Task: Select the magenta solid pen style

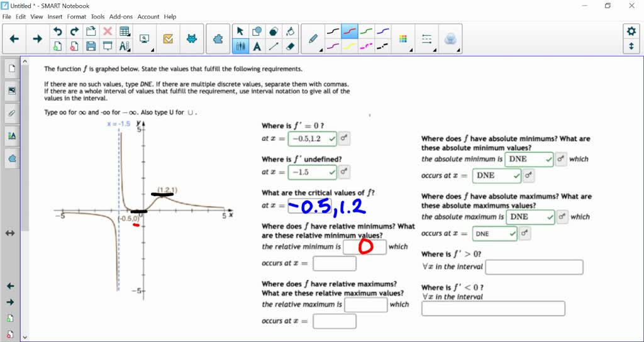Action: point(333,47)
